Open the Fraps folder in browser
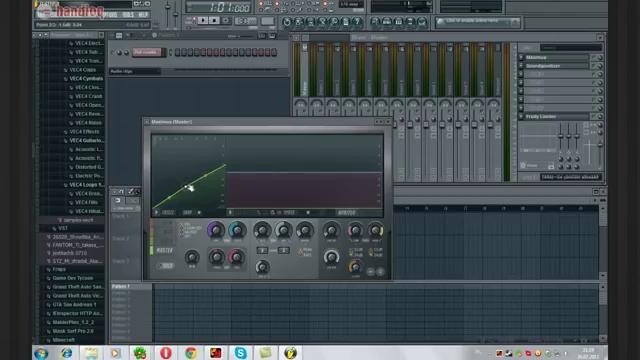The image size is (640, 360). [x=59, y=269]
